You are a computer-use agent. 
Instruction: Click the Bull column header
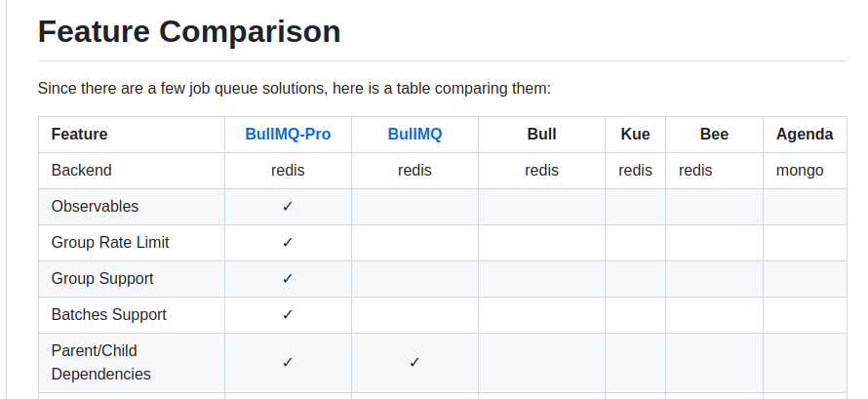[x=541, y=135]
